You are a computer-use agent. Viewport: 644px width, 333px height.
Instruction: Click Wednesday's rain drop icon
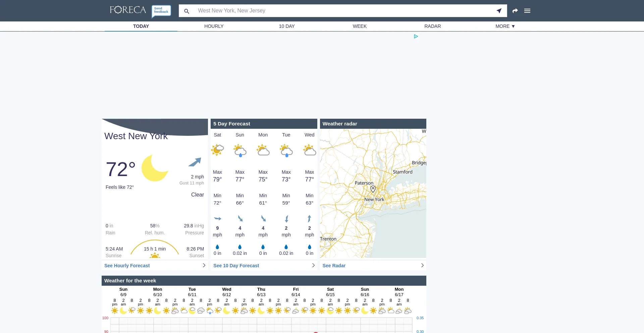click(x=310, y=247)
